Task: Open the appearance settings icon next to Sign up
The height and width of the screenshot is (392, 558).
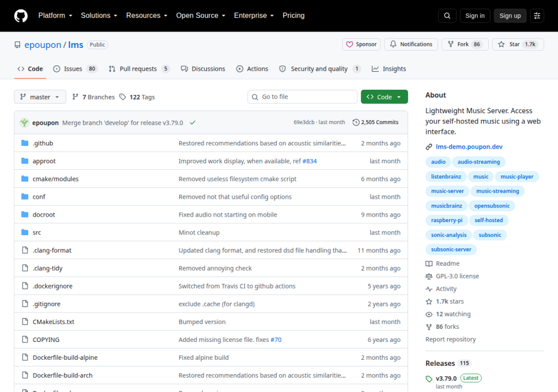Action: coord(537,16)
